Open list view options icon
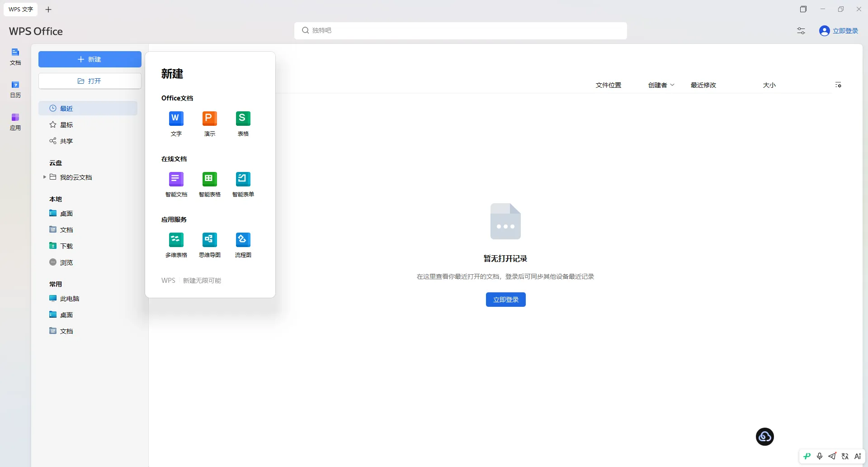Viewport: 868px width, 467px height. coord(838,85)
